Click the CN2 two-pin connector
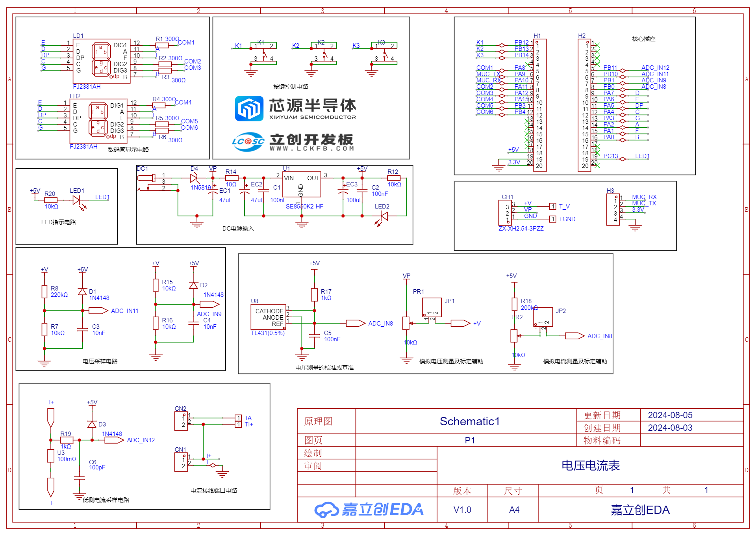The width and height of the screenshot is (756, 536). [181, 421]
